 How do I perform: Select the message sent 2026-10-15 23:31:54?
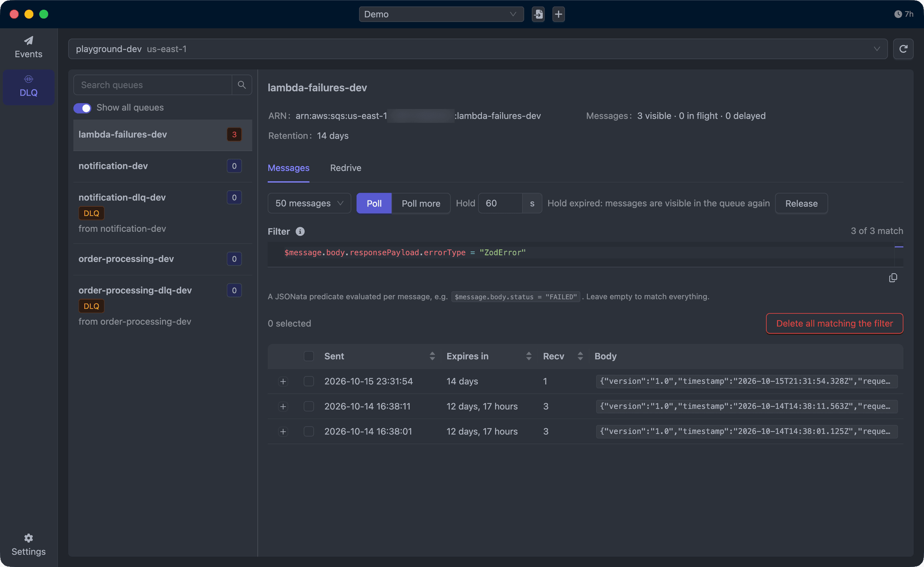point(309,381)
